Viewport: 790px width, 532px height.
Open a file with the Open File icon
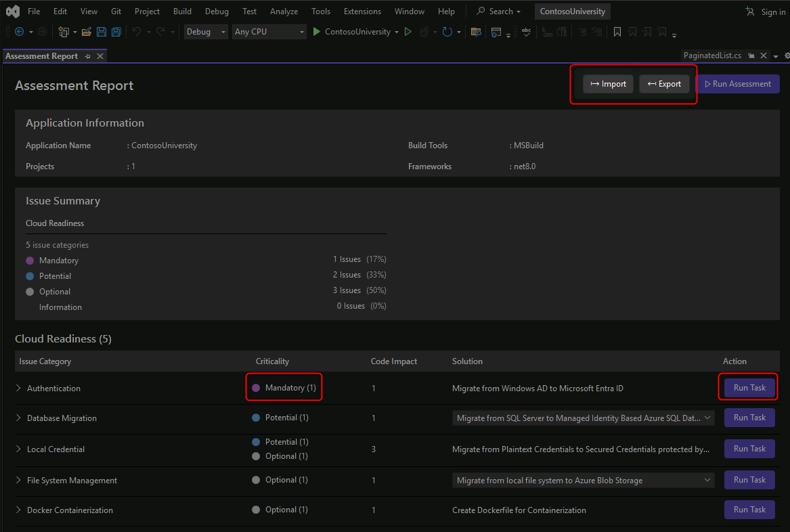coord(87,32)
